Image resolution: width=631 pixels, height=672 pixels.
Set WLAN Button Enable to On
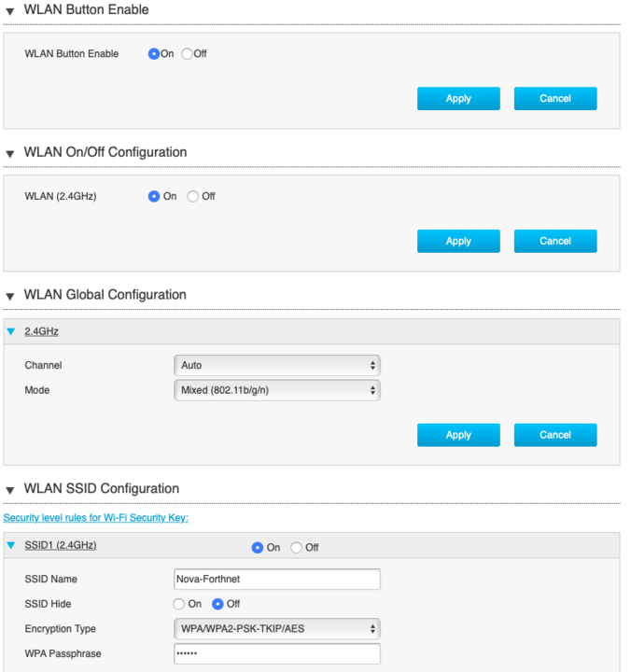[153, 54]
